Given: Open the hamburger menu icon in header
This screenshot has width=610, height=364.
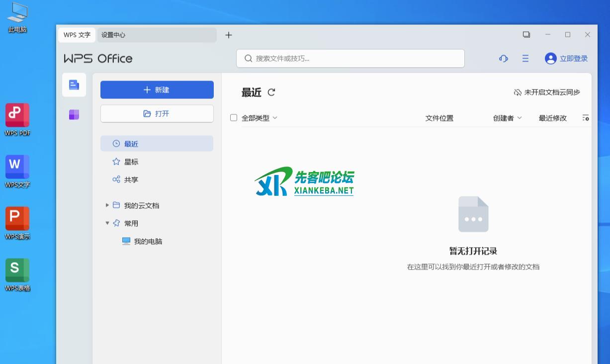Looking at the screenshot, I should click(x=525, y=59).
